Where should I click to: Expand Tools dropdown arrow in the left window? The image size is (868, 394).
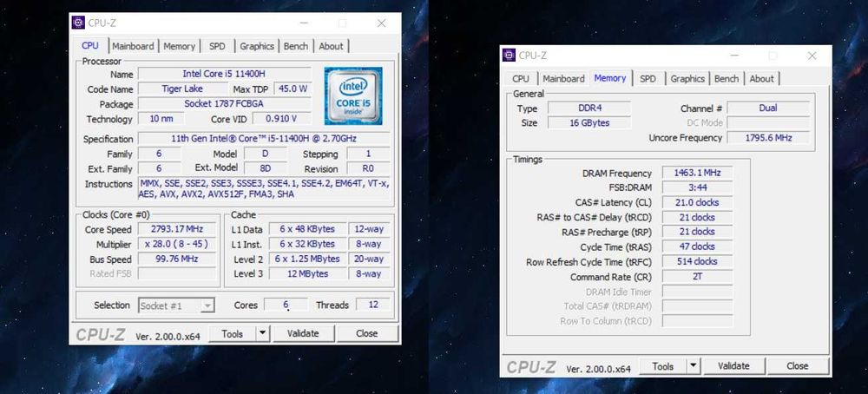pos(262,333)
